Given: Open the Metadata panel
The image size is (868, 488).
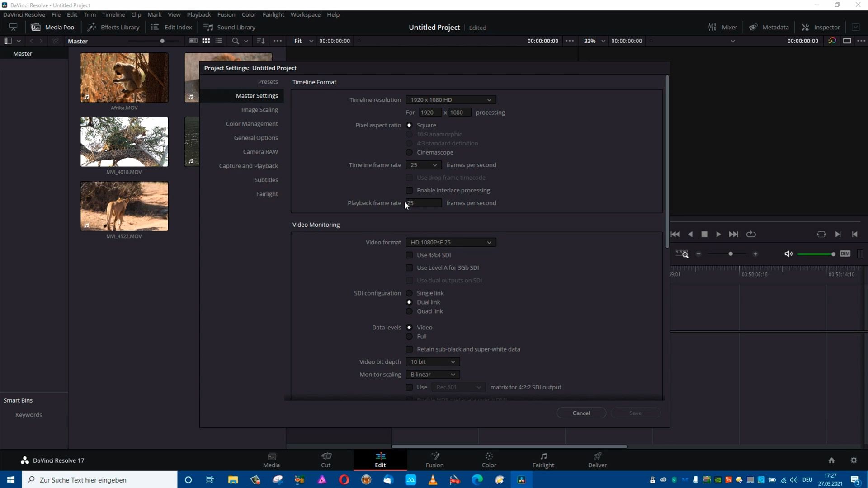Looking at the screenshot, I should click(x=769, y=27).
